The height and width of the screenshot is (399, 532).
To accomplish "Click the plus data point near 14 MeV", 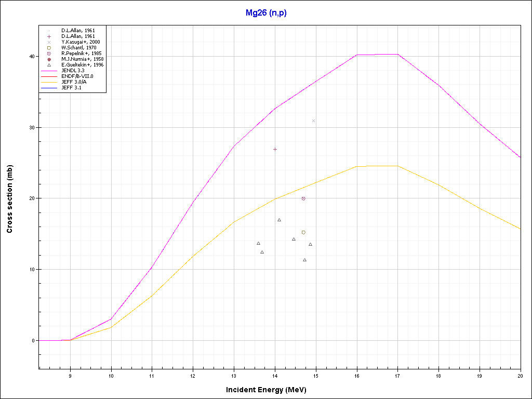I will coord(275,149).
